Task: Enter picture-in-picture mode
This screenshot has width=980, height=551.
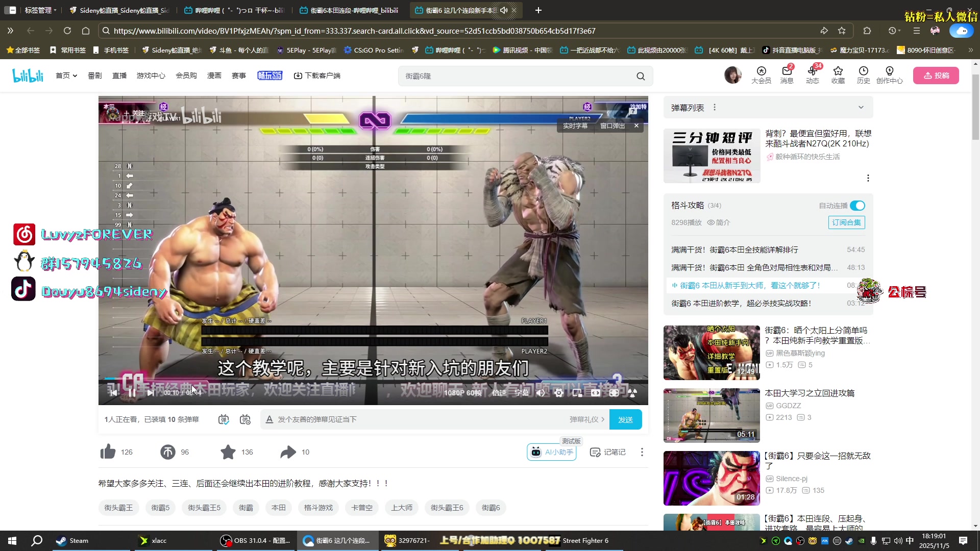Action: click(577, 392)
